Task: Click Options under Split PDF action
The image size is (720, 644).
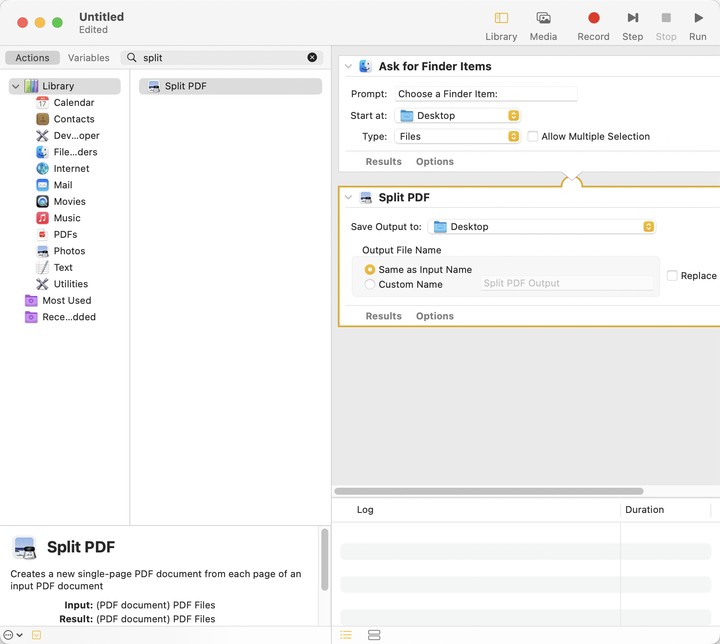Action: 434,316
